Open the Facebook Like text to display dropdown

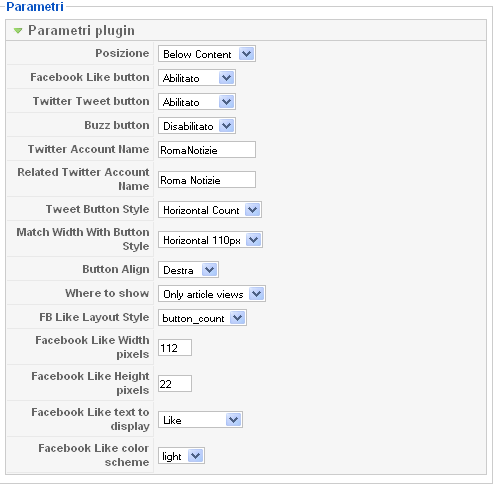[200, 420]
